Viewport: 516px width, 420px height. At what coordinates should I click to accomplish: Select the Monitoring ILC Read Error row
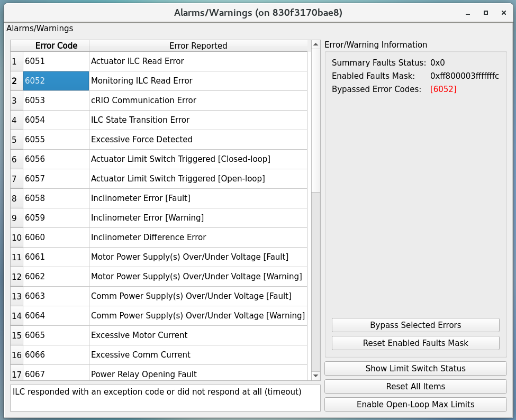coord(198,81)
